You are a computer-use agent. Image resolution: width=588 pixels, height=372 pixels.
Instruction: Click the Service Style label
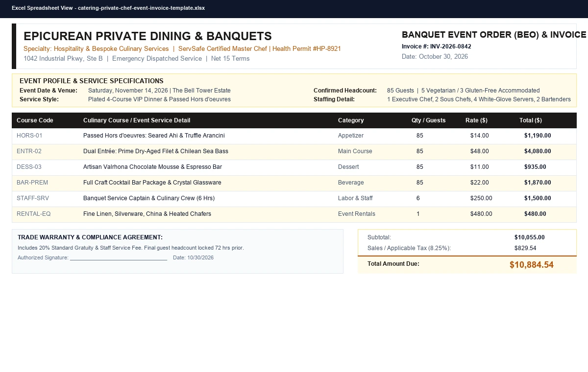click(x=39, y=99)
